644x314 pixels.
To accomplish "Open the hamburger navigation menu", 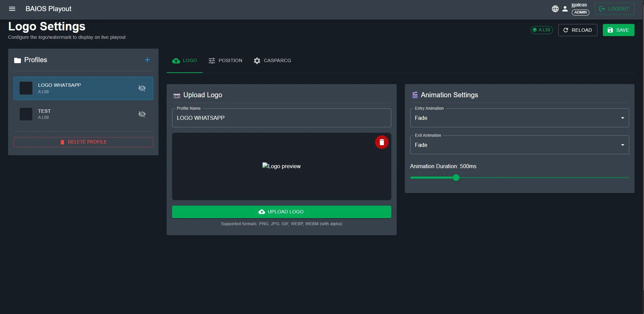I will pyautogui.click(x=12, y=9).
